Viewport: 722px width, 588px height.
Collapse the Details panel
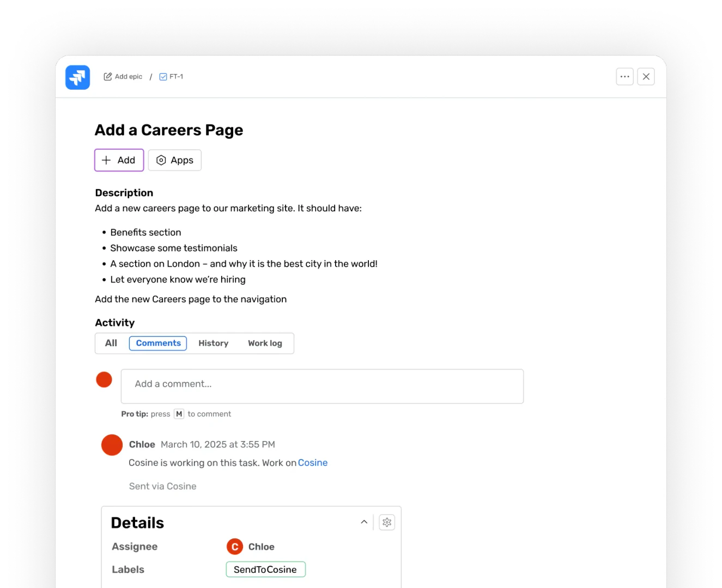pos(363,522)
